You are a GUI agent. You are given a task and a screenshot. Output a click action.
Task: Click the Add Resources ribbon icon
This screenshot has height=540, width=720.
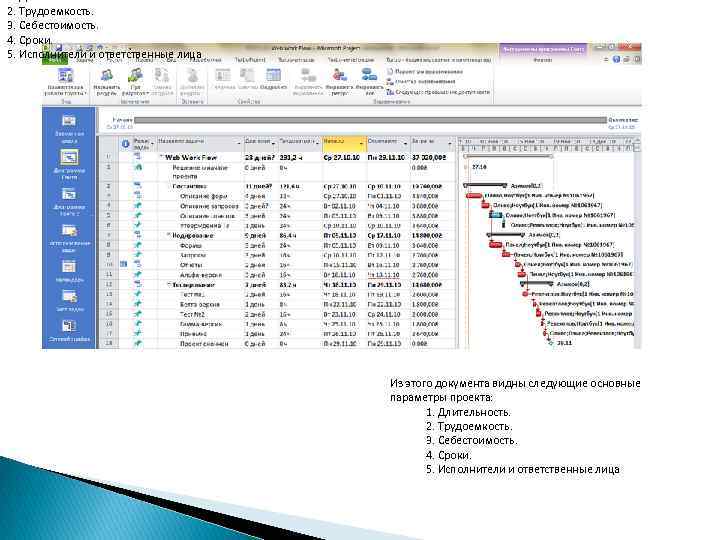tap(192, 76)
